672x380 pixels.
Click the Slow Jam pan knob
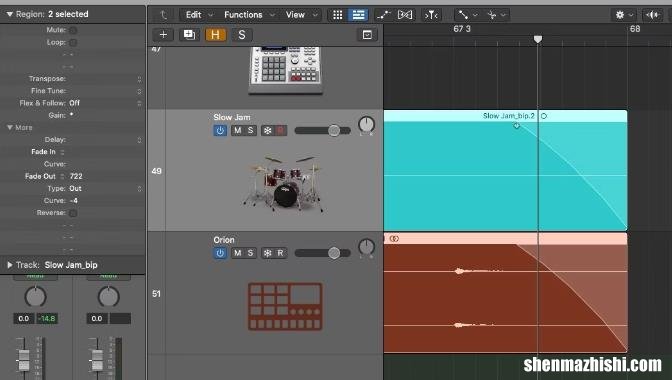click(x=366, y=125)
